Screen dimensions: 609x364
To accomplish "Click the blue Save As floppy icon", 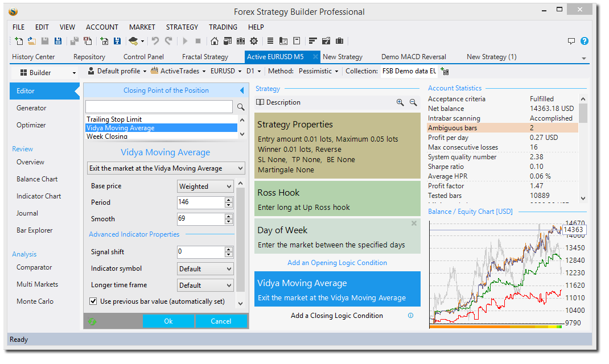I will click(x=58, y=41).
